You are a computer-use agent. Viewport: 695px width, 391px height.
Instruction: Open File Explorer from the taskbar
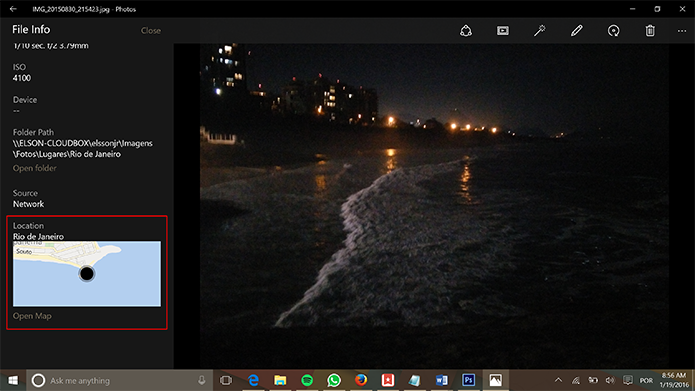click(x=280, y=380)
